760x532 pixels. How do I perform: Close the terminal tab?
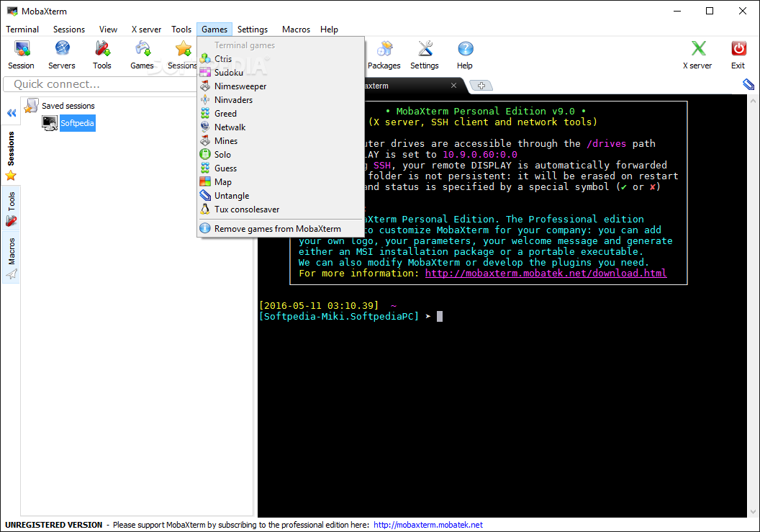(x=453, y=86)
